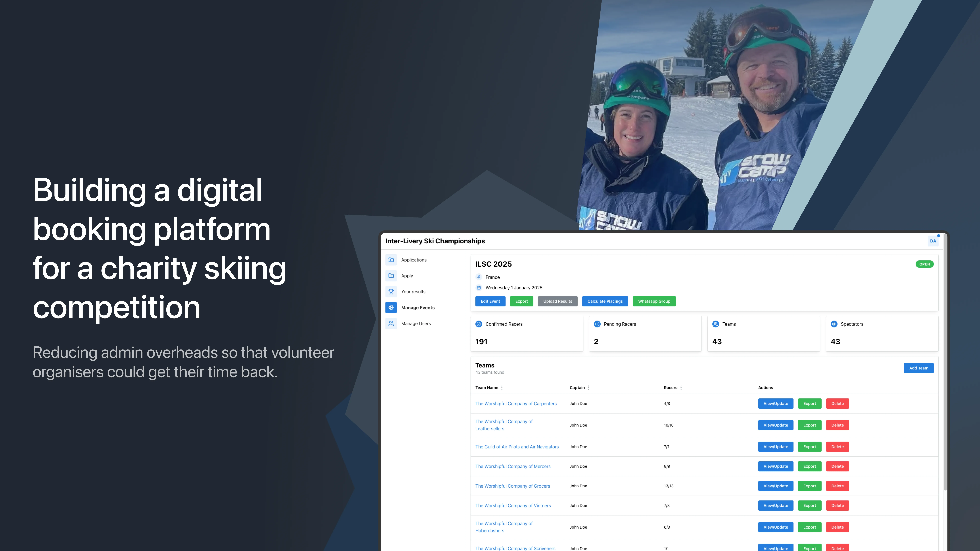This screenshot has height=551, width=980.
Task: View/Update the Leathersellers team
Action: tap(776, 425)
